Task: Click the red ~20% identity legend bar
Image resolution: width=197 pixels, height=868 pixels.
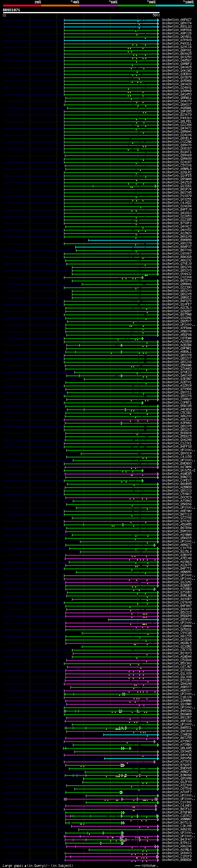Action: point(22,6)
